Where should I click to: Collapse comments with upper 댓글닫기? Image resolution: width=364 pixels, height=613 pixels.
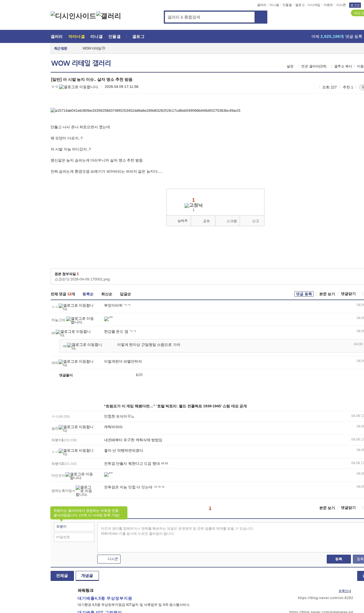(x=348, y=294)
